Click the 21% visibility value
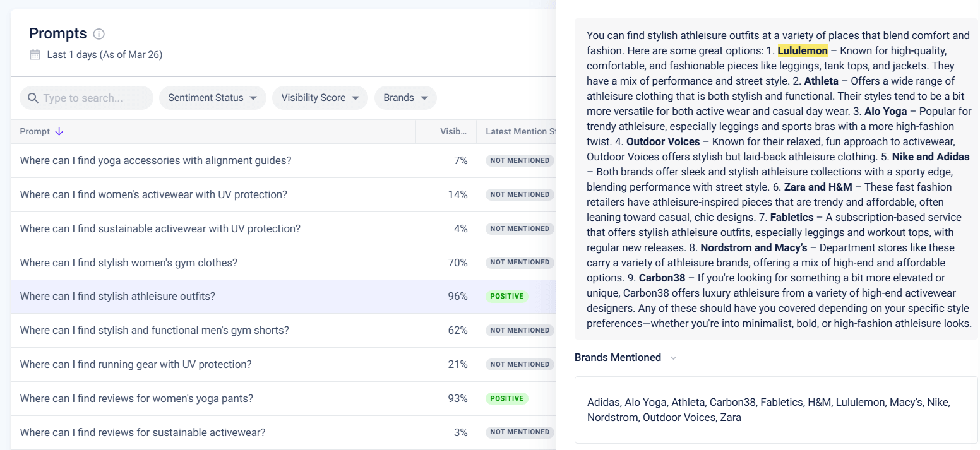 [458, 364]
